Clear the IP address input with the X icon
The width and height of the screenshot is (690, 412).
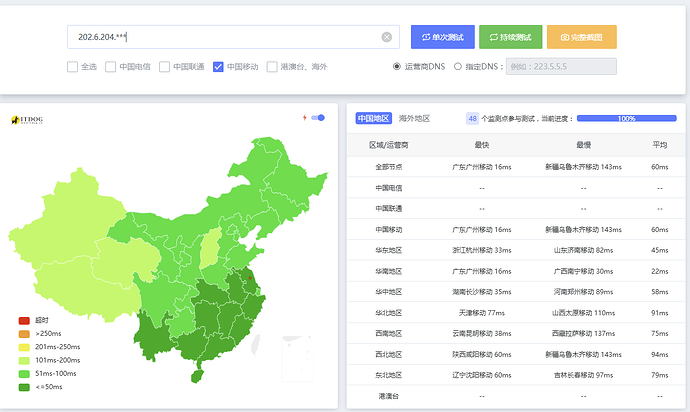point(387,37)
